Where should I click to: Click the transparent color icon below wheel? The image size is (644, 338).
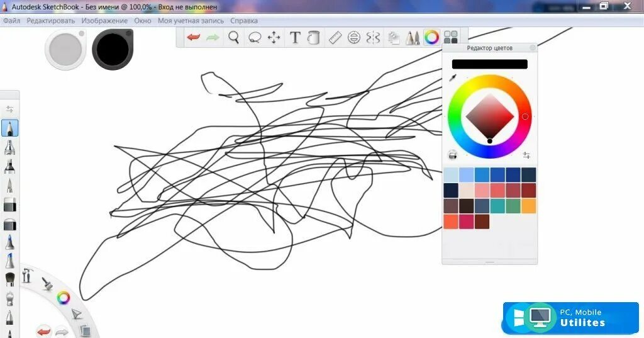tap(452, 155)
